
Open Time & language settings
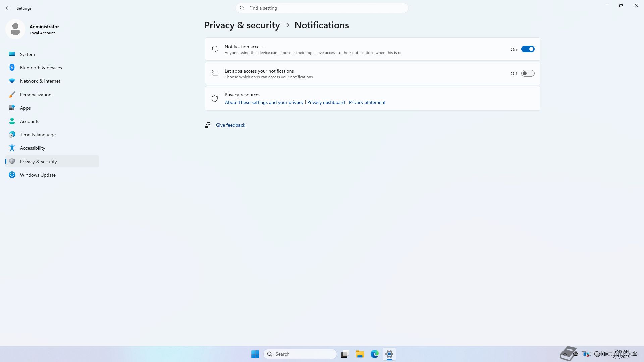(x=38, y=135)
